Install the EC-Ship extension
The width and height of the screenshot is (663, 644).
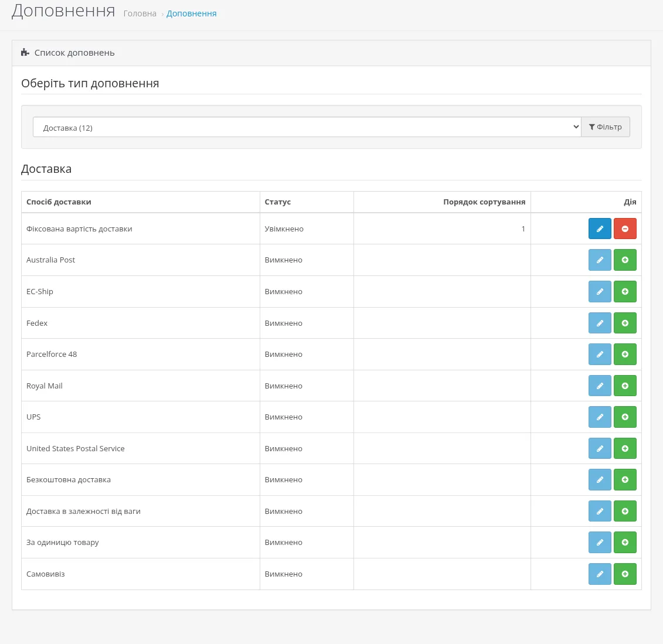[625, 292]
